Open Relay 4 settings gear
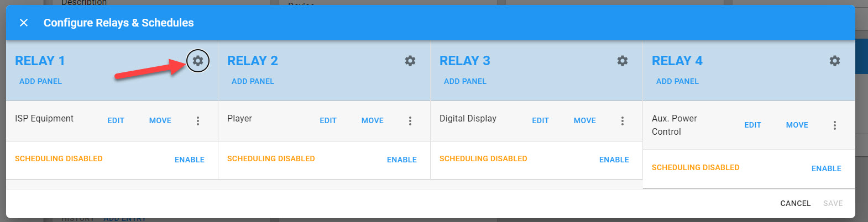The height and width of the screenshot is (222, 868). (x=835, y=61)
